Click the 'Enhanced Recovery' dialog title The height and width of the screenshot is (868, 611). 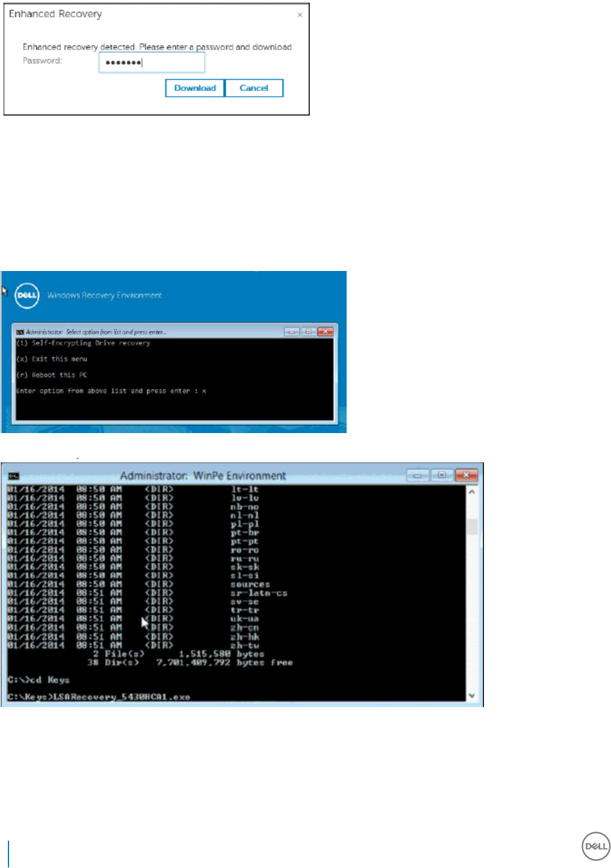click(x=55, y=14)
